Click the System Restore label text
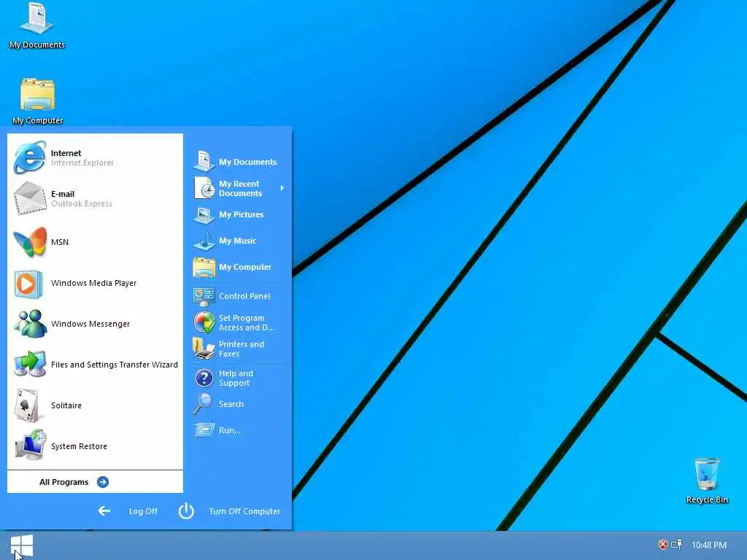 pyautogui.click(x=79, y=446)
